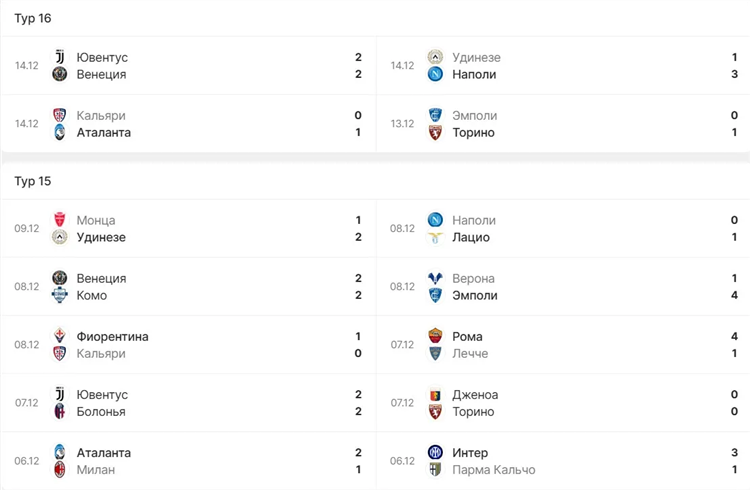
Task: Select the Bologna club crest
Action: (x=59, y=412)
